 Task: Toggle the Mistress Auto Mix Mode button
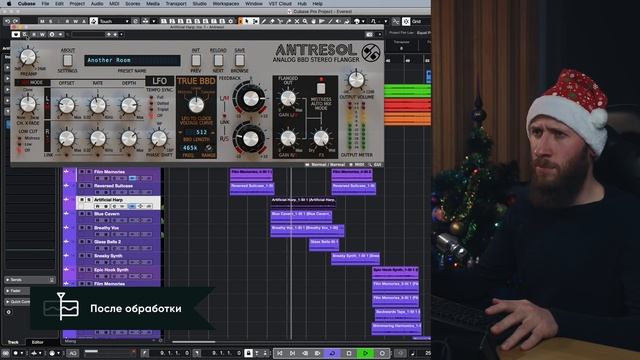[321, 88]
